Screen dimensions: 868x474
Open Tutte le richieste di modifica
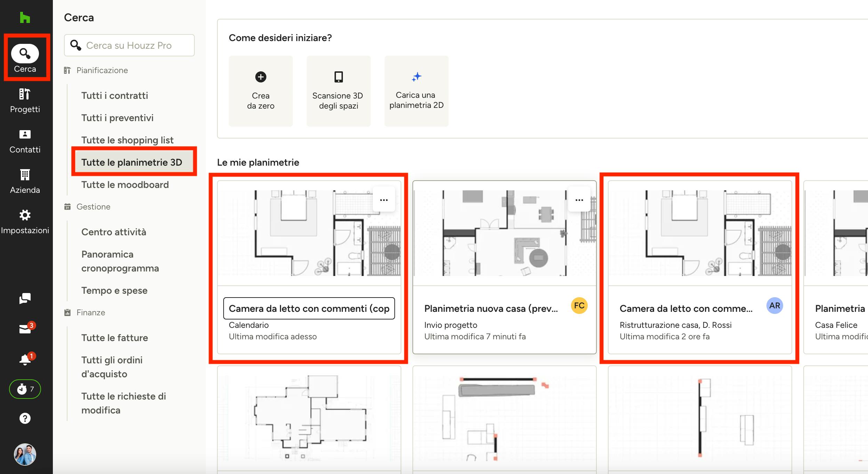point(124,403)
